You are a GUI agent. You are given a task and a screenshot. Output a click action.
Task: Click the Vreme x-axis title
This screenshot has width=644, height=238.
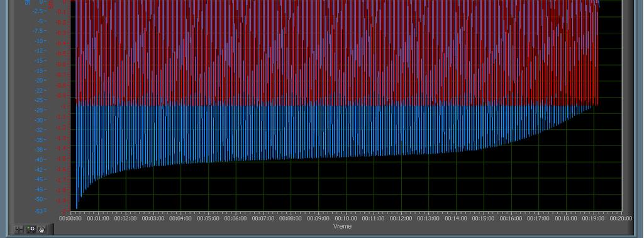[343, 227]
